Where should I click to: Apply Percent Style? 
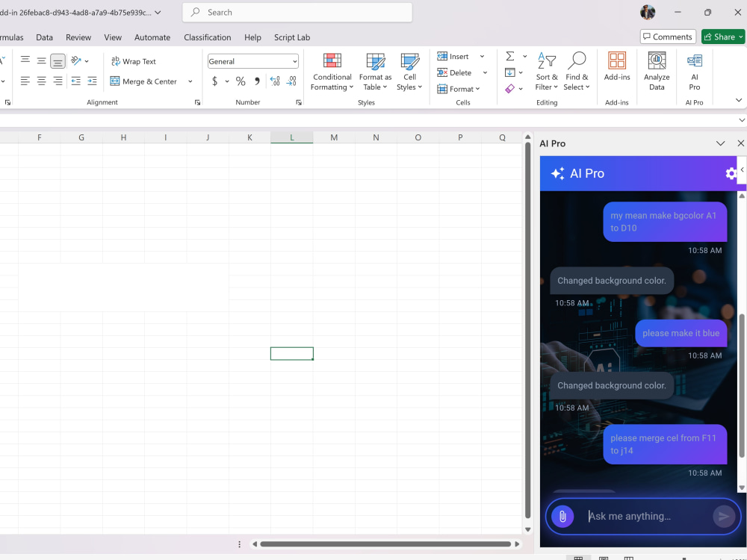coord(241,81)
